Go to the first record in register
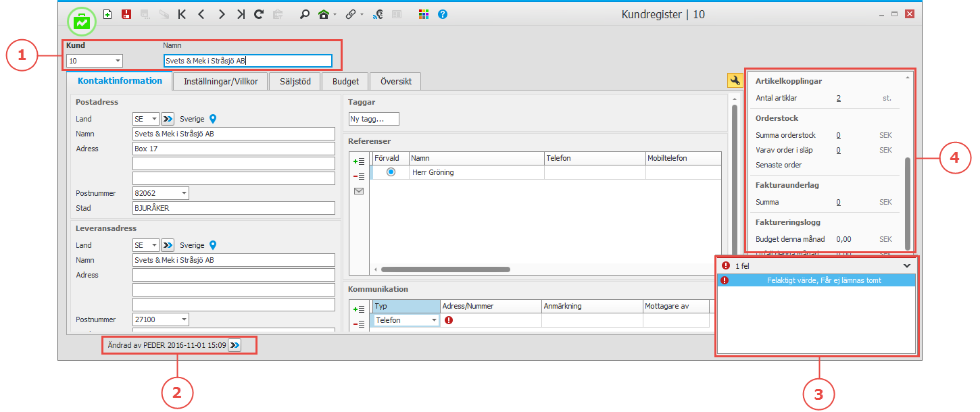Viewport: 980px width, 412px height. tap(182, 14)
